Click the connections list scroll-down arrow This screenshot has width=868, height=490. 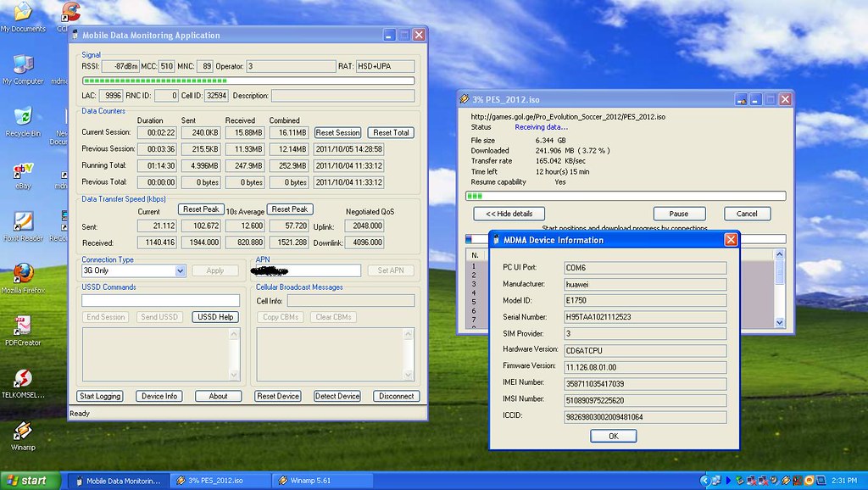[x=780, y=322]
